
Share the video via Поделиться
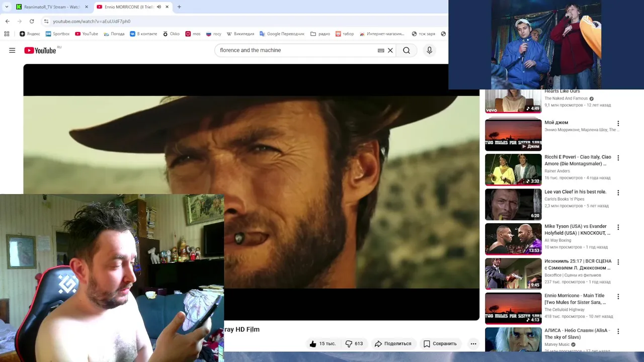393,344
